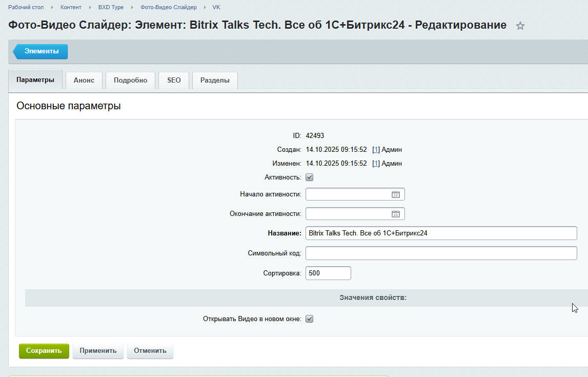
Task: Toggle the Активность checkbox
Action: [x=309, y=177]
